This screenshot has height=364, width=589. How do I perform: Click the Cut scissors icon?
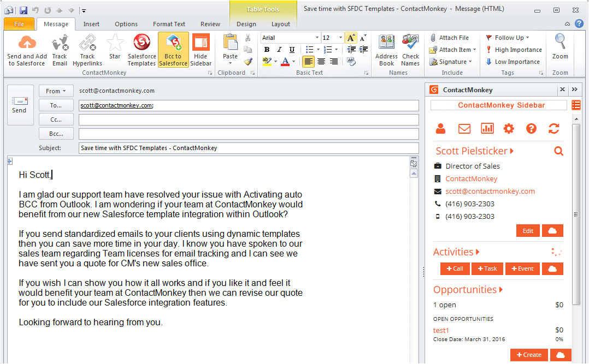(248, 38)
